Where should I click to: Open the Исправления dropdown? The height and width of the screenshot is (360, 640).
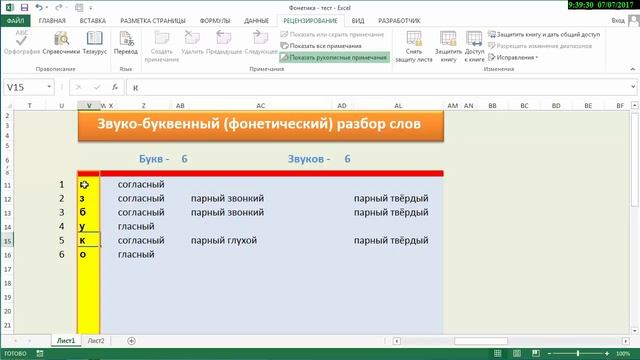click(x=513, y=57)
